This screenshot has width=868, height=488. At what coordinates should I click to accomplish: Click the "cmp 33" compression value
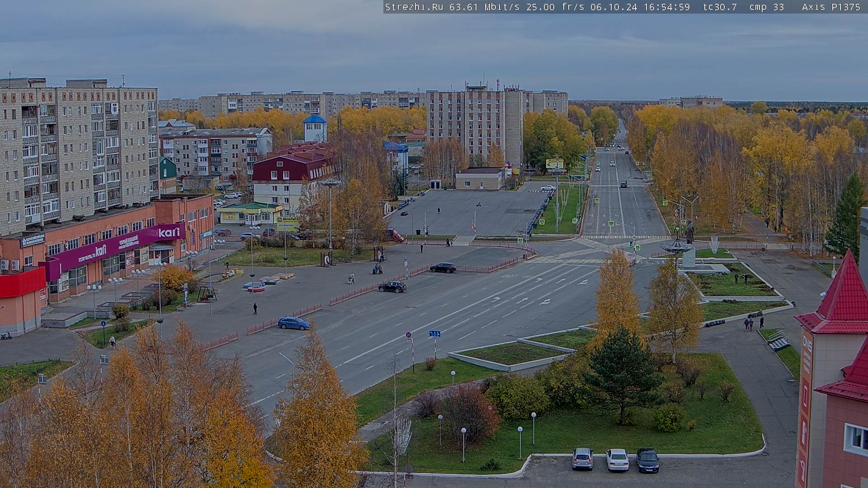coord(766,7)
